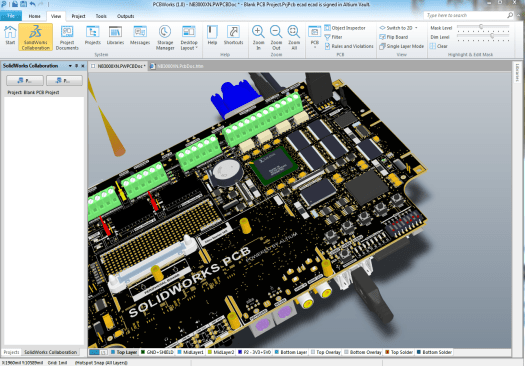Select the Top Layer tab

tap(124, 352)
